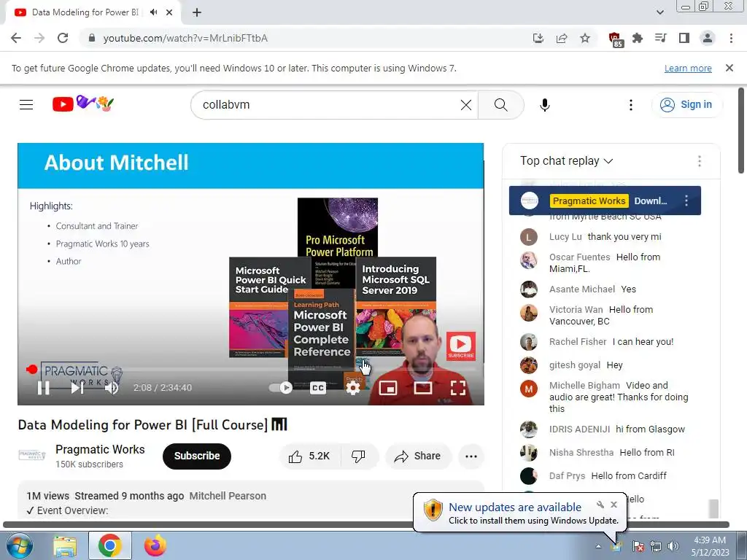Sign in to YouTube
The width and height of the screenshot is (747, 560).
(x=686, y=105)
